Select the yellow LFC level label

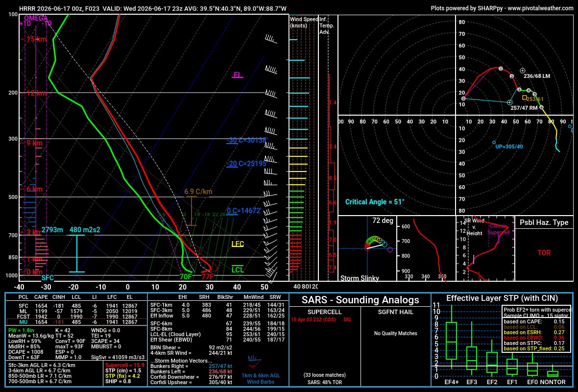tap(238, 244)
